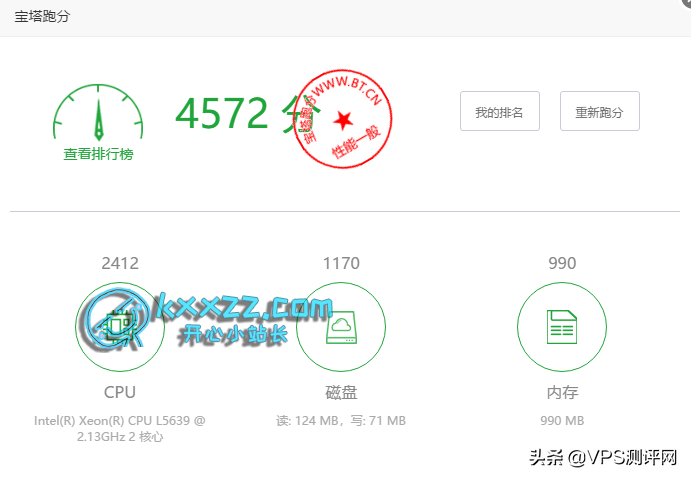This screenshot has width=691, height=480.
Task: Click the CPU chip icon circle
Action: [120, 327]
